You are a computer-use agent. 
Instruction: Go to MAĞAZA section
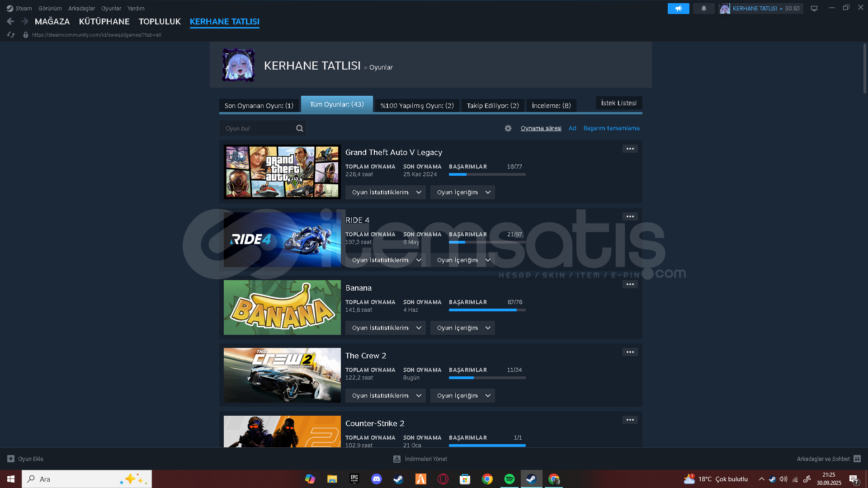[52, 21]
